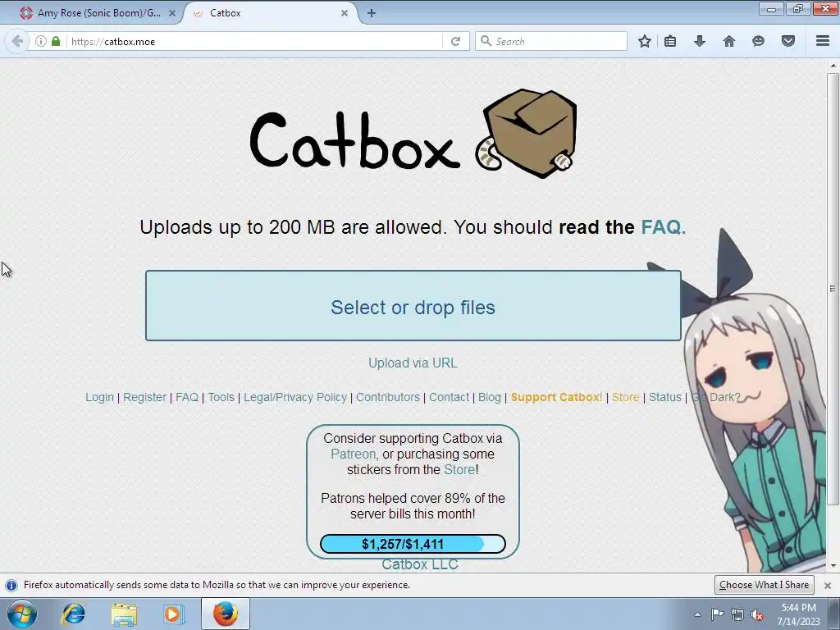This screenshot has height=630, width=840.
Task: Click Support Catbox! link
Action: (x=557, y=397)
